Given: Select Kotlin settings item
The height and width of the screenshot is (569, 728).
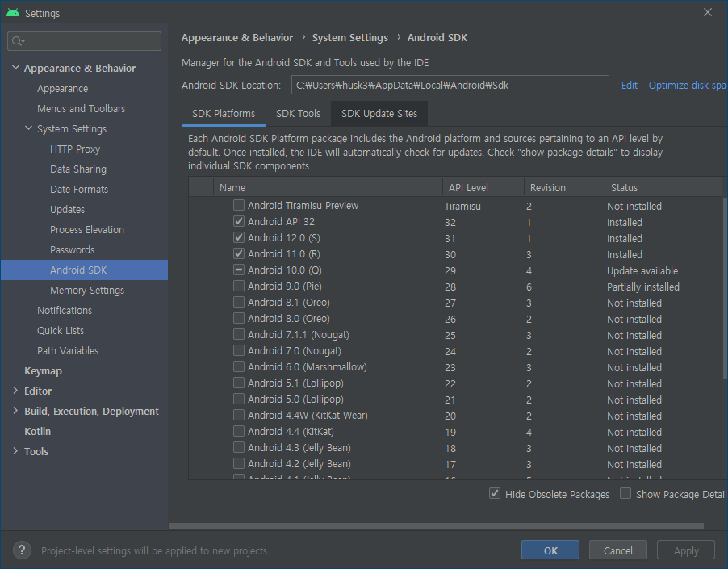Looking at the screenshot, I should pyautogui.click(x=38, y=431).
